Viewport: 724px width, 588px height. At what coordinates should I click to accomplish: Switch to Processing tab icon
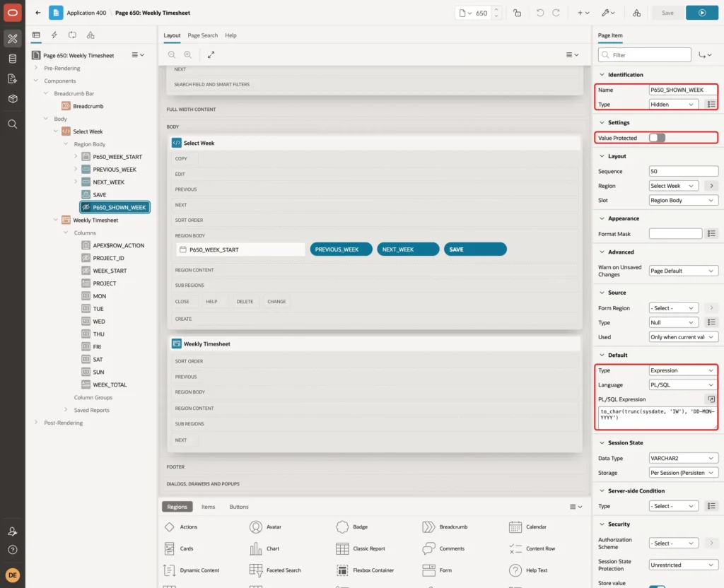72,35
